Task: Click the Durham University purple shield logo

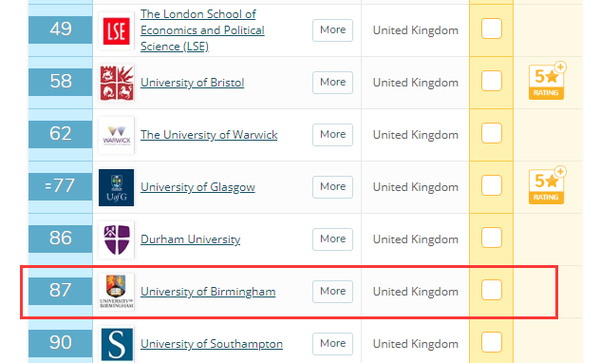Action: pyautogui.click(x=116, y=240)
